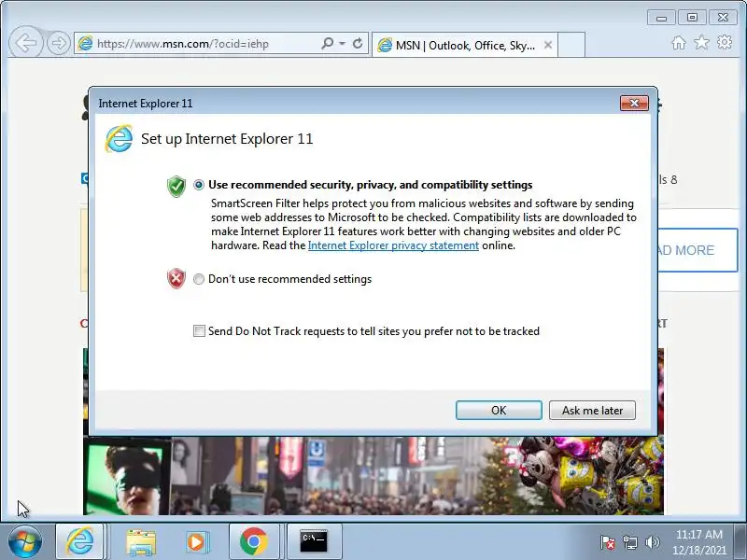The height and width of the screenshot is (560, 747).
Task: Switch to the Command Prompt taskbar window
Action: coord(314,541)
